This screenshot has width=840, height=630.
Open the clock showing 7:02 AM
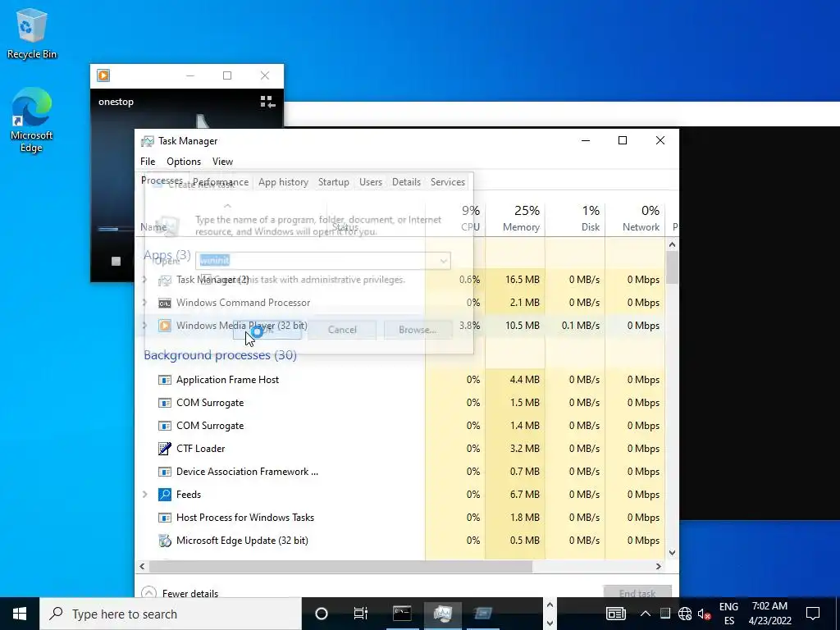[x=769, y=614]
